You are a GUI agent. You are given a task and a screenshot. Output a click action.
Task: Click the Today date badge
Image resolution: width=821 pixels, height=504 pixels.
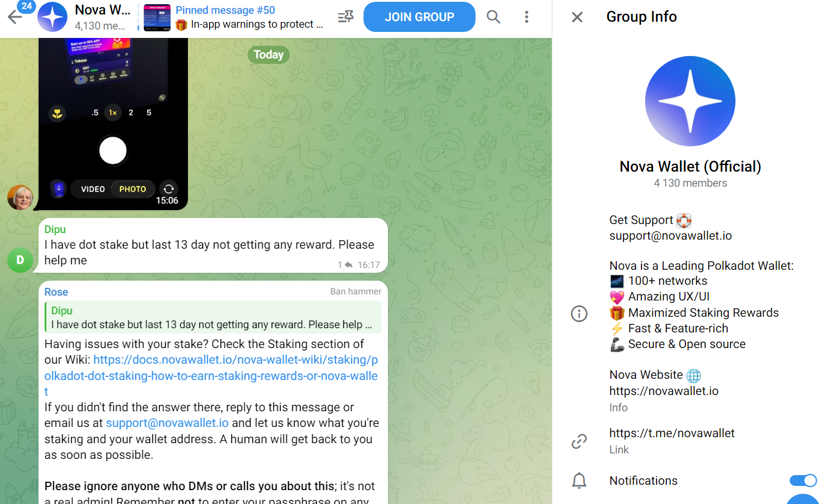(x=269, y=55)
